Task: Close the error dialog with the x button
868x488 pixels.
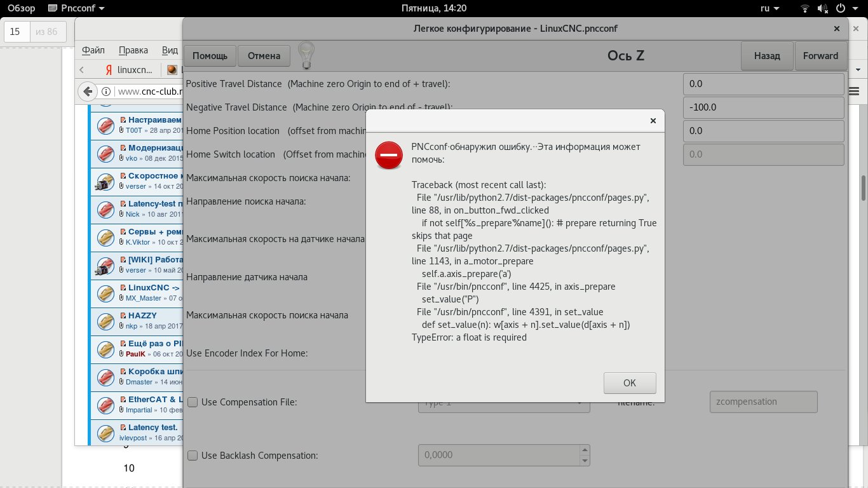Action: pos(653,120)
